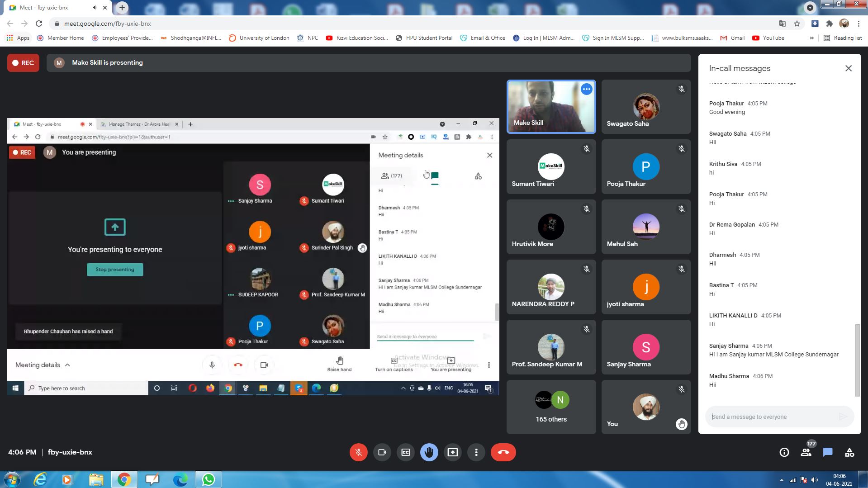868x488 pixels.
Task: Select the 165 others tile
Action: tap(551, 407)
